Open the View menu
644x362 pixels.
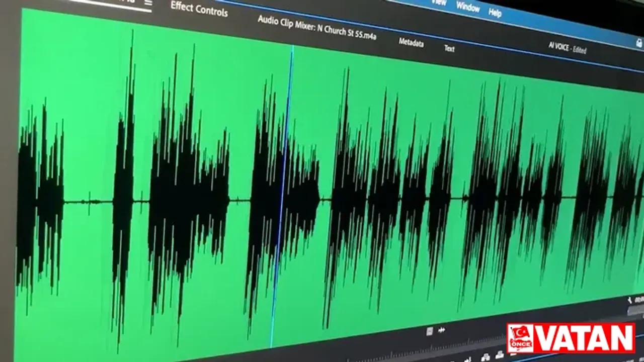[439, 3]
